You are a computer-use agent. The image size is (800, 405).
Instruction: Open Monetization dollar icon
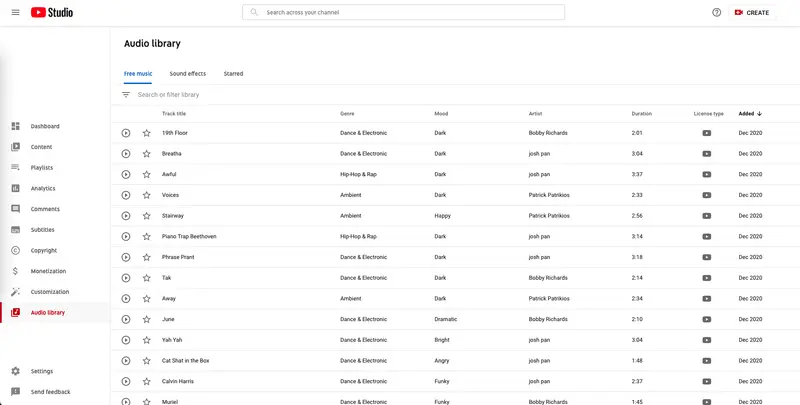click(x=15, y=271)
